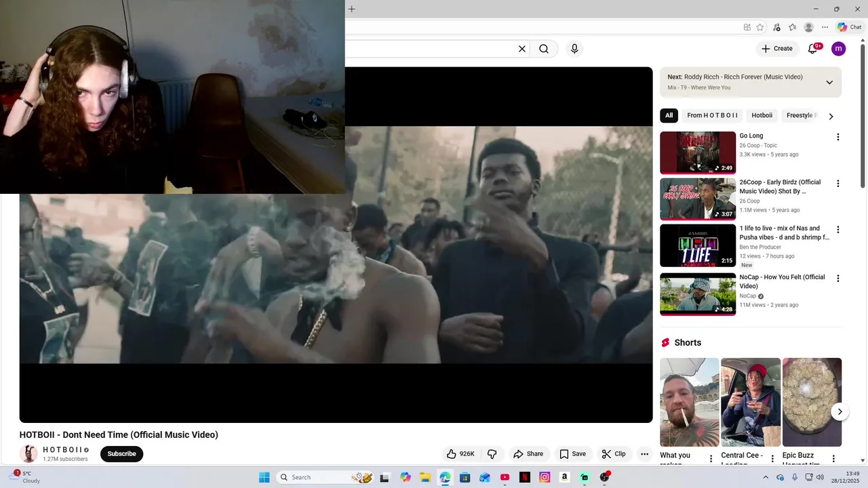Screen dimensions: 868x488
Task: Clip the video with scissors button
Action: coord(614,454)
